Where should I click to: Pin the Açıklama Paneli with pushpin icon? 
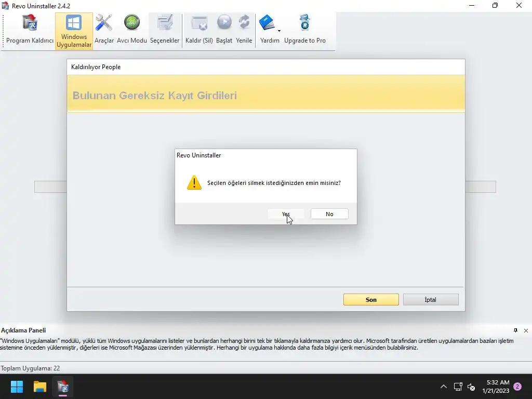pyautogui.click(x=516, y=330)
